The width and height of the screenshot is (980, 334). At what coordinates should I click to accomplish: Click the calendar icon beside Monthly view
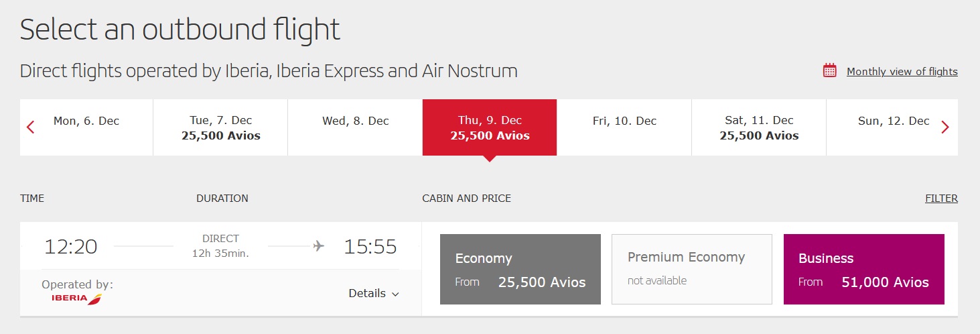[x=830, y=70]
